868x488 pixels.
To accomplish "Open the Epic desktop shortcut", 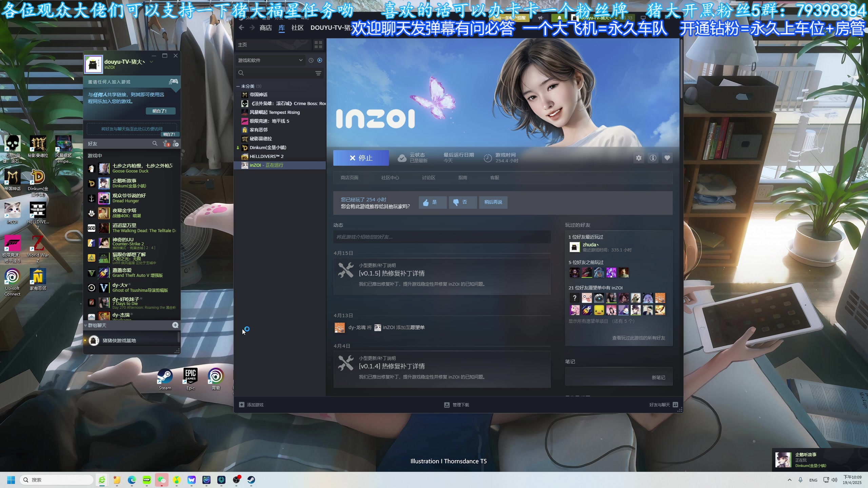I will pos(191,379).
